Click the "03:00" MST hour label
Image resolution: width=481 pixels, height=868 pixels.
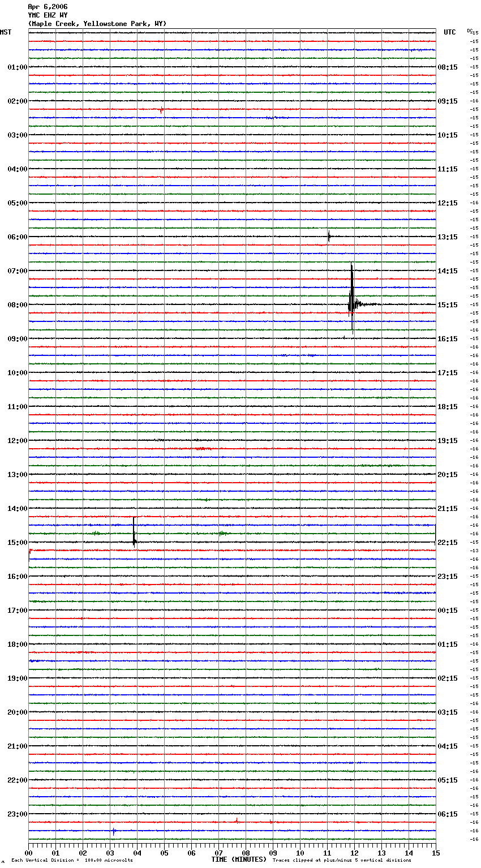tap(18, 135)
